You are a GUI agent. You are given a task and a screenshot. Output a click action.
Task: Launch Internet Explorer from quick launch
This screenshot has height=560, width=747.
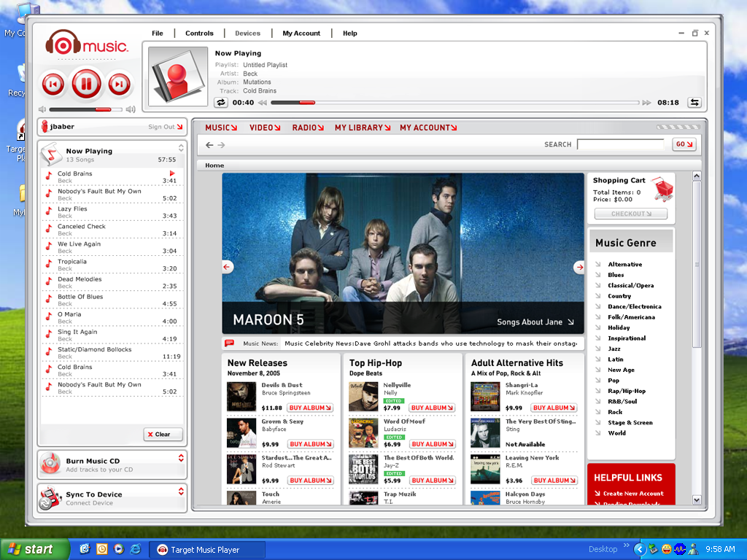136,549
